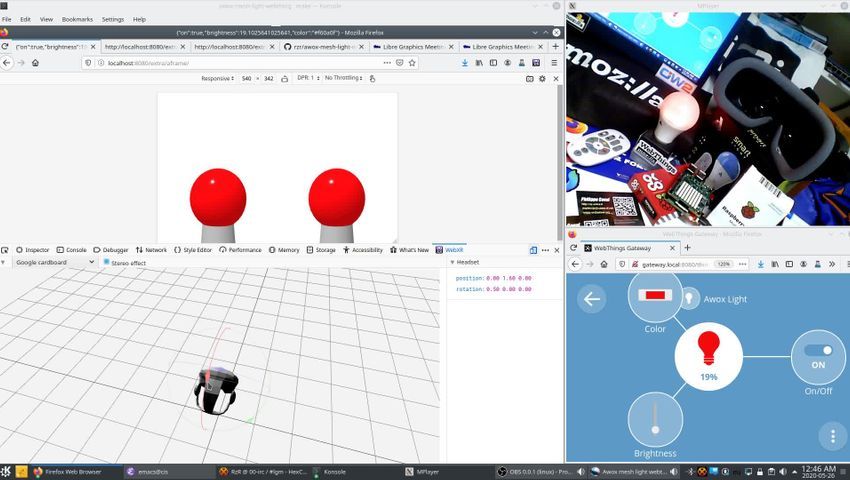Screen dimensions: 850x480
Task: Open the Edit menu in Konsole
Action: click(x=25, y=19)
